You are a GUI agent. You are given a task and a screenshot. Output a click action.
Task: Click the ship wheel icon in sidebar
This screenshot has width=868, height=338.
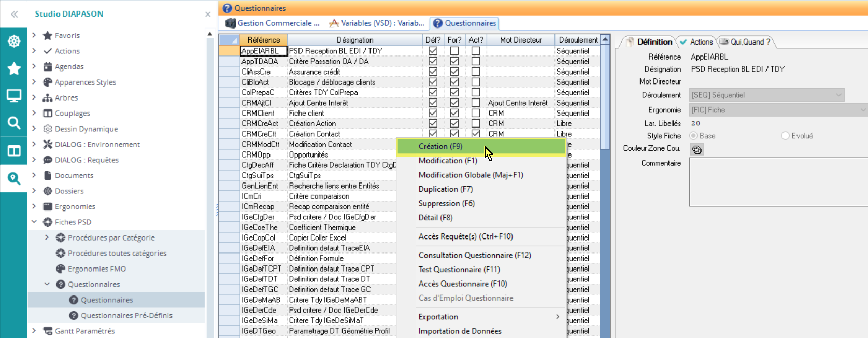pos(13,41)
